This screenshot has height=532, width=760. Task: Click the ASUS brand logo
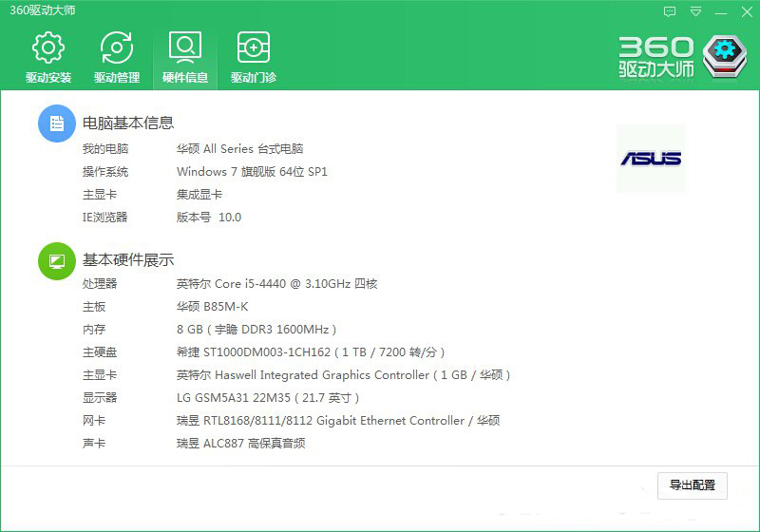[x=651, y=159]
